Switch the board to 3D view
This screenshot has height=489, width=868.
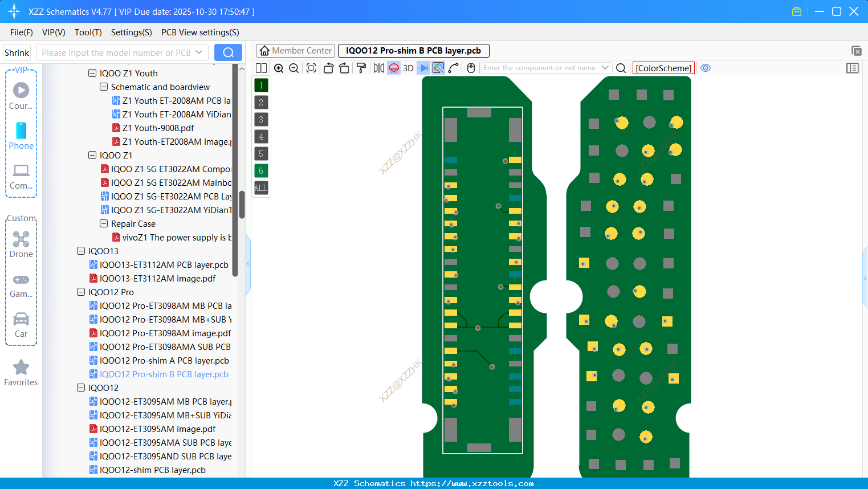407,68
